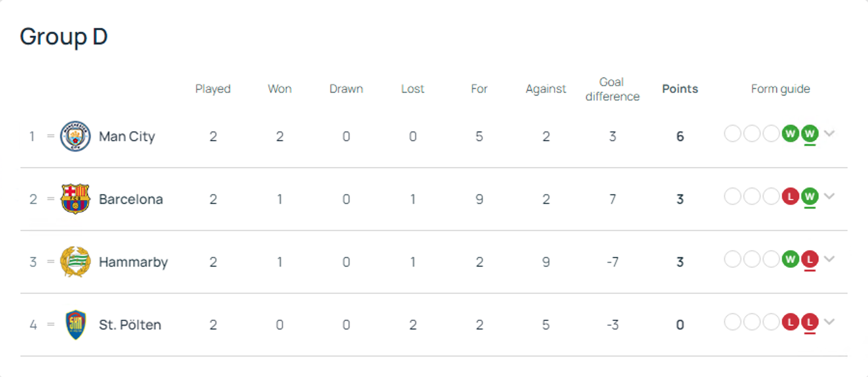
Task: Click the St. Pölten club crest
Action: [76, 324]
